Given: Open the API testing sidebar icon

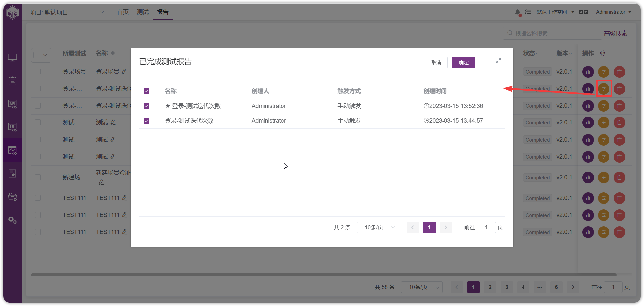Looking at the screenshot, I should pos(13,104).
